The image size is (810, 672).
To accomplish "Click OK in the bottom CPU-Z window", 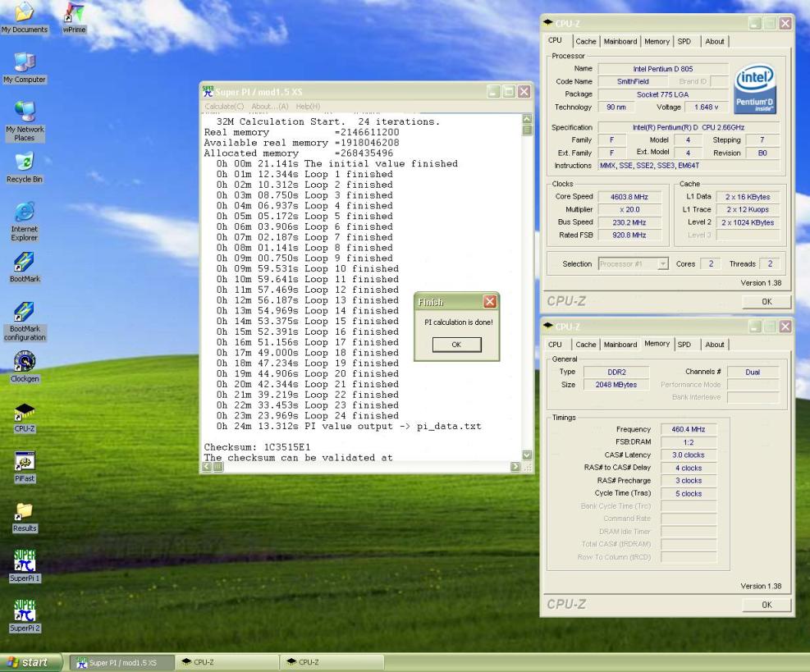I will (x=767, y=605).
